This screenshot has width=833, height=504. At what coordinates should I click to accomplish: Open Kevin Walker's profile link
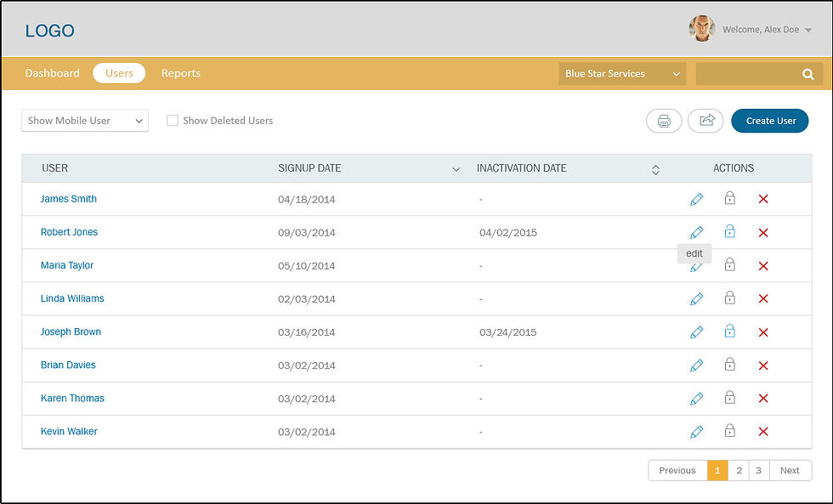click(69, 431)
